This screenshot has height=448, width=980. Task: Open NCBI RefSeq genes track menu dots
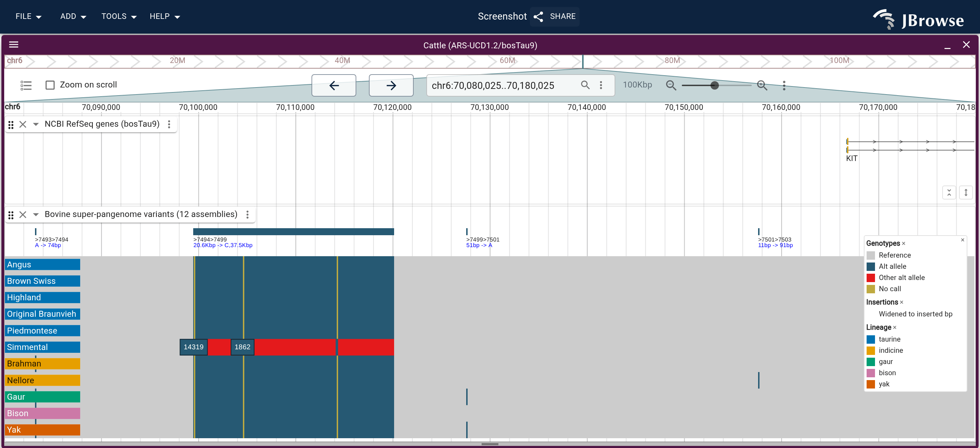tap(169, 124)
